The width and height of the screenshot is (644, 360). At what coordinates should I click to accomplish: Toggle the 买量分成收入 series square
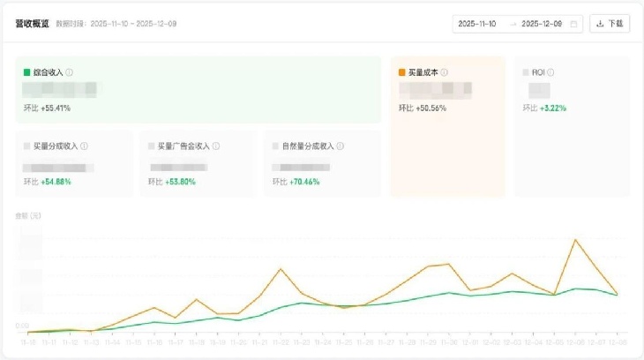[x=27, y=146]
